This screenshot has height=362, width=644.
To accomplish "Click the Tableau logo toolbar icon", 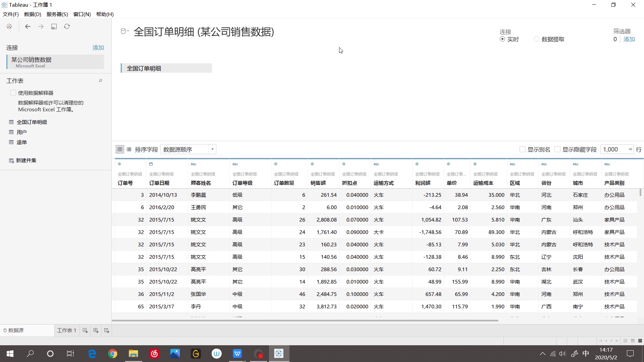I will pyautogui.click(x=9, y=26).
